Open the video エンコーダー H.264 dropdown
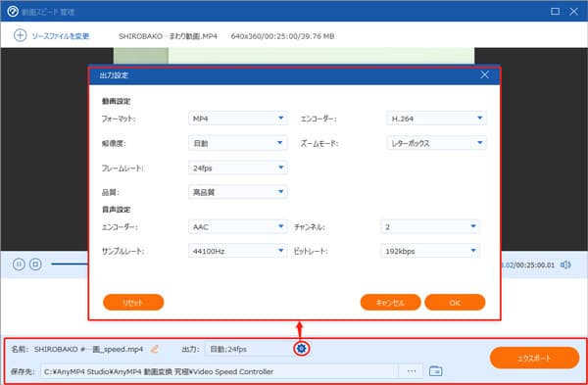The image size is (588, 385). click(436, 119)
